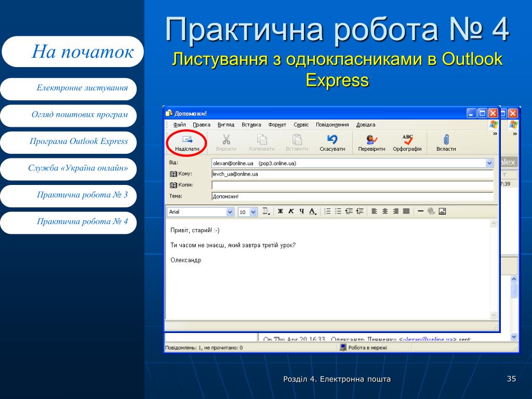This screenshot has width=532, height=399.
Task: Open the font size 10 dropdown
Action: coord(253,212)
